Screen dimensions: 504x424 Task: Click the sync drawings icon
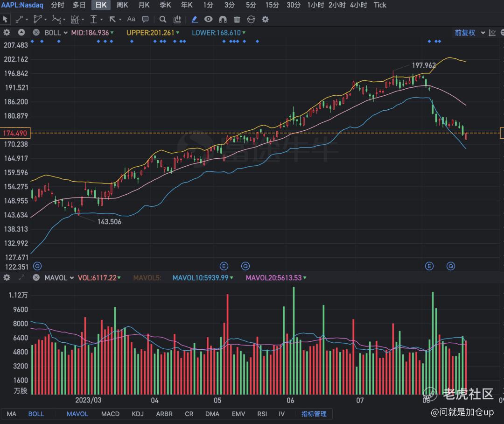[251, 19]
